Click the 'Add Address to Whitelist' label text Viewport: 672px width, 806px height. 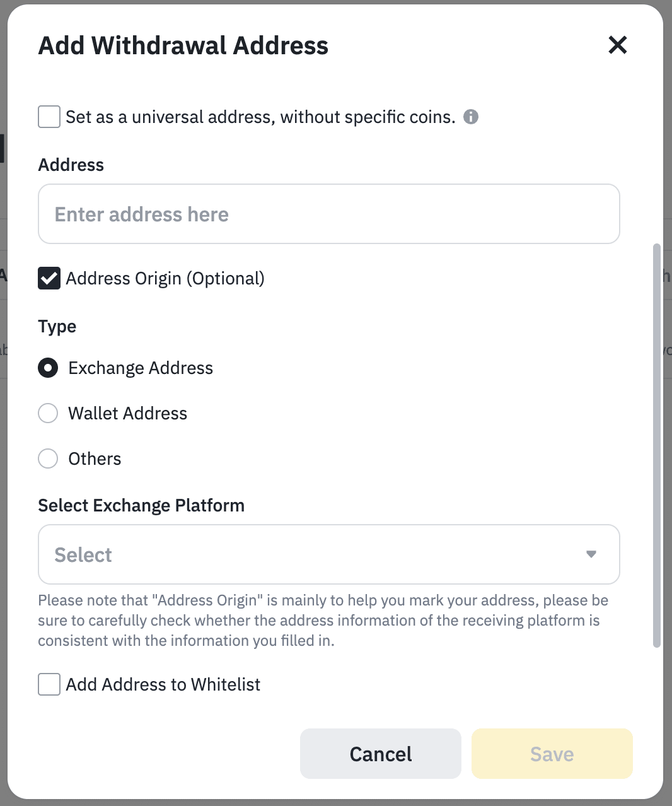tap(163, 685)
